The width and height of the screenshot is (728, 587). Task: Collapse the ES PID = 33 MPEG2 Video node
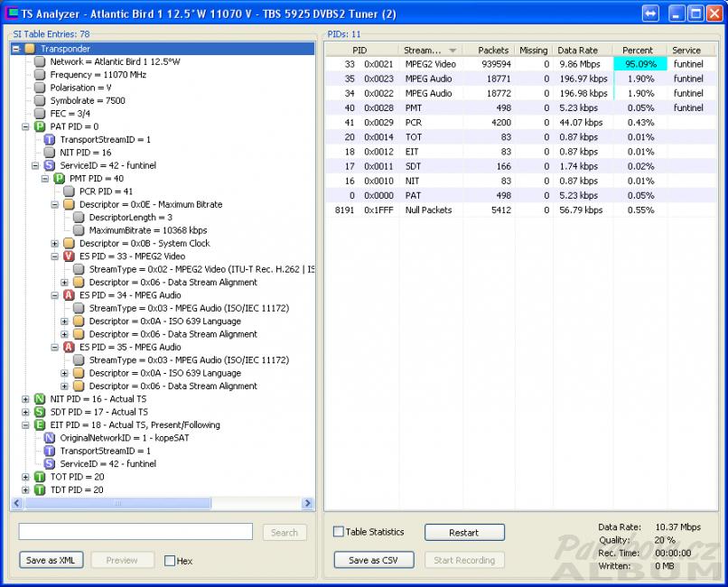click(x=55, y=256)
